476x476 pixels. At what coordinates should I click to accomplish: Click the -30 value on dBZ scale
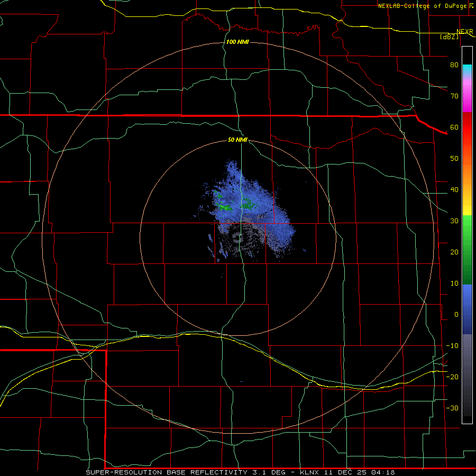[452, 408]
